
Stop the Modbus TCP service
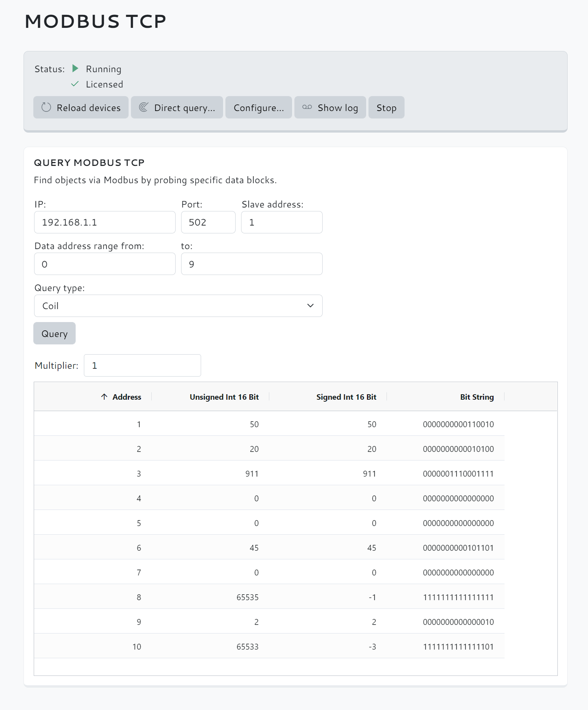pos(387,107)
